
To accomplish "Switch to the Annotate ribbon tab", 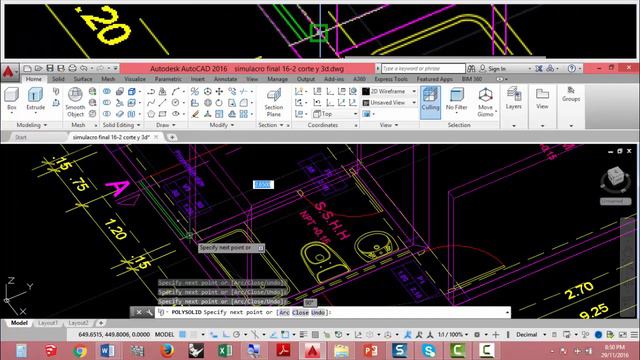I will (225, 79).
